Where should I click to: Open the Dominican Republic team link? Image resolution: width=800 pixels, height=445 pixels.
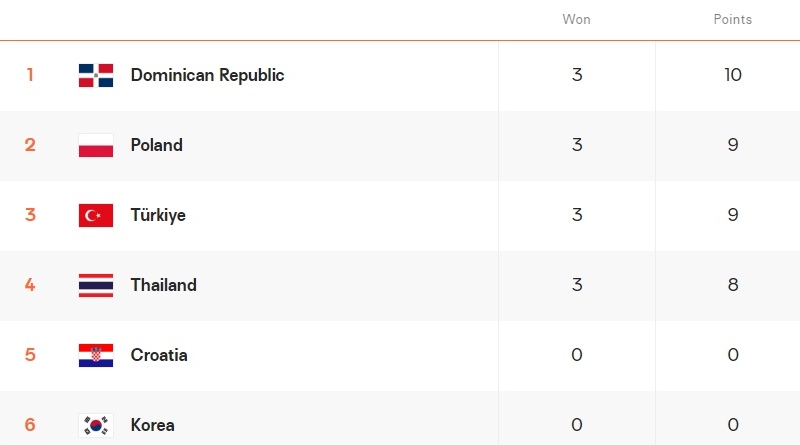(x=207, y=75)
